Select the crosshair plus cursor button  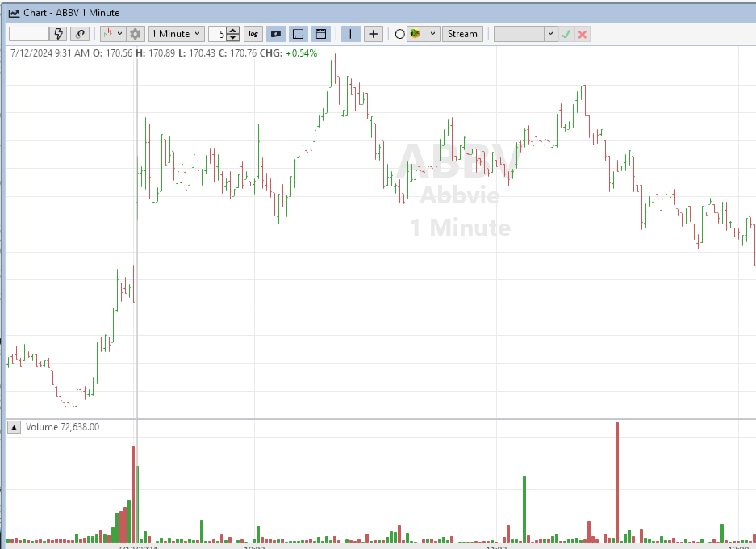tap(374, 34)
